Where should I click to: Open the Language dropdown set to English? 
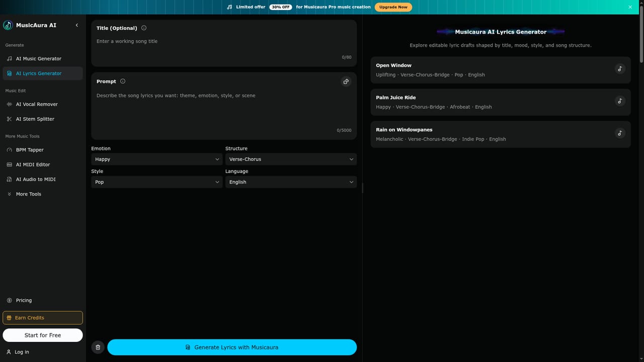pos(291,182)
